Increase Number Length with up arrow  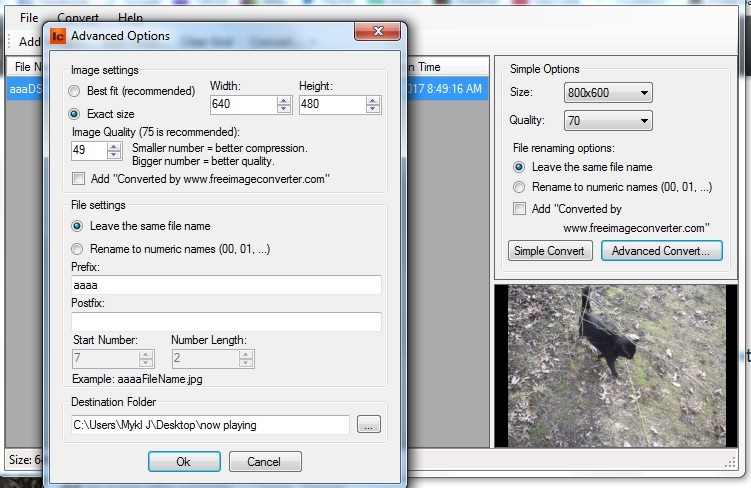point(246,354)
